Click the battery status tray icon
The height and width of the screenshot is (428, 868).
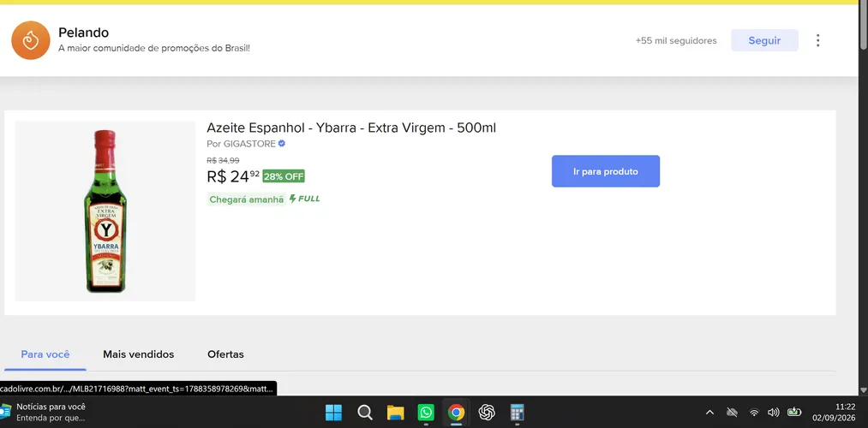click(794, 412)
